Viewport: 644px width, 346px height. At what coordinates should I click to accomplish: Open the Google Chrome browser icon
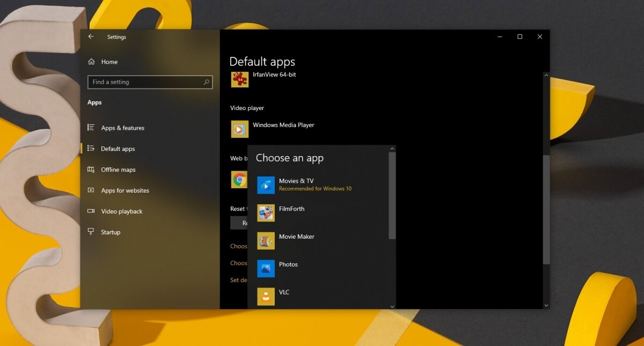click(239, 179)
